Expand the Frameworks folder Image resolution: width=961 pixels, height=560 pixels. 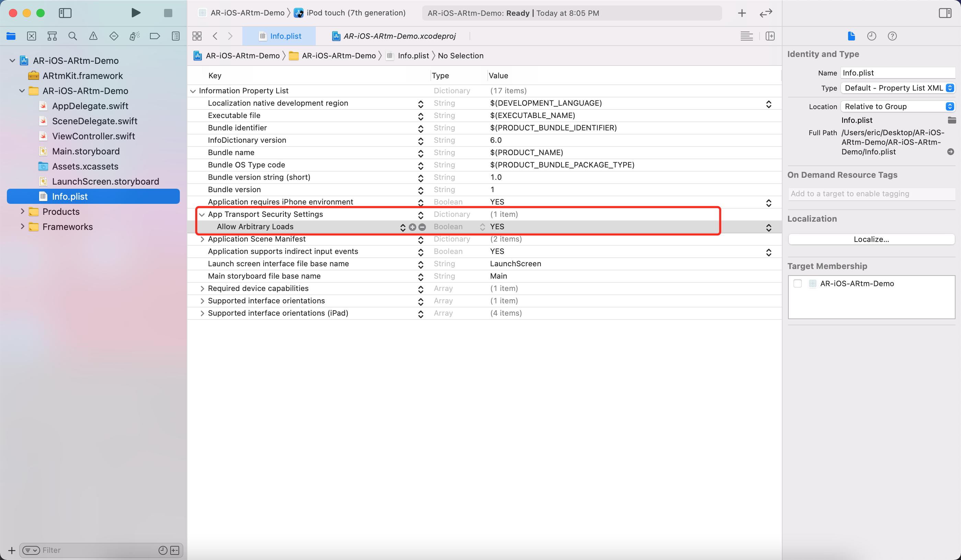22,227
